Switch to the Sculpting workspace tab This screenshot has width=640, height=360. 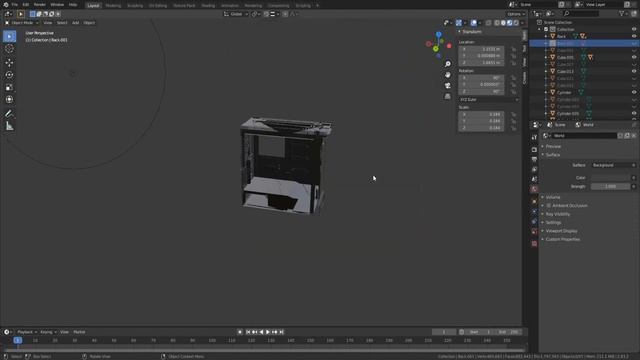click(135, 6)
